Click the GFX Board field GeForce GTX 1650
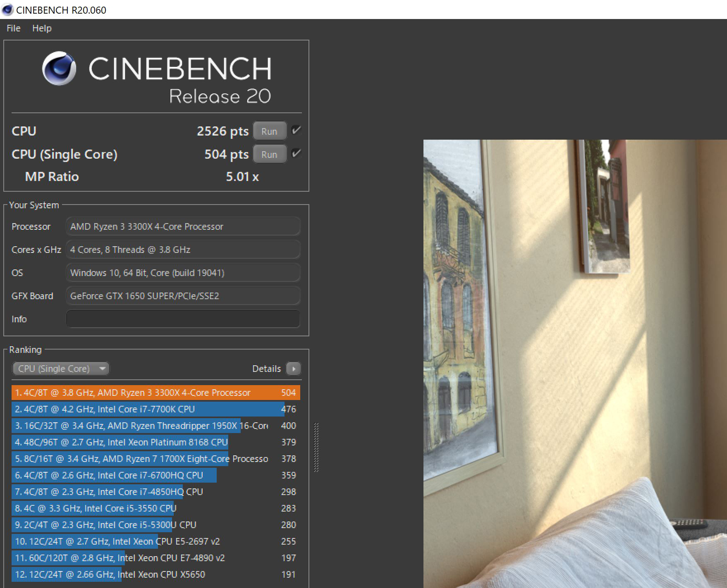This screenshot has width=727, height=588. tap(183, 296)
